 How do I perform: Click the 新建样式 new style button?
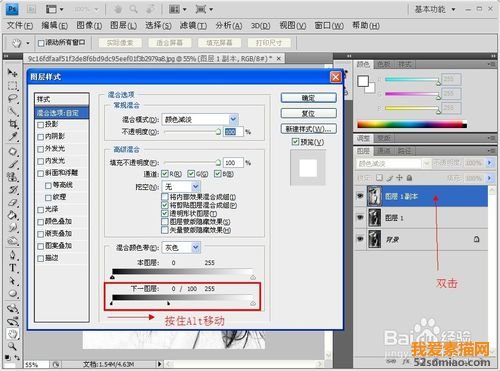[308, 129]
